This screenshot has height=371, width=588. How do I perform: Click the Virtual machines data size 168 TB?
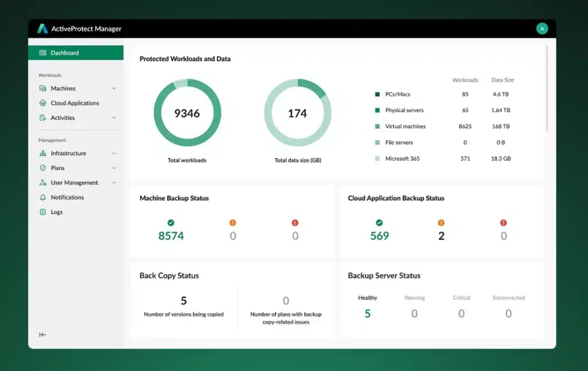tap(501, 126)
